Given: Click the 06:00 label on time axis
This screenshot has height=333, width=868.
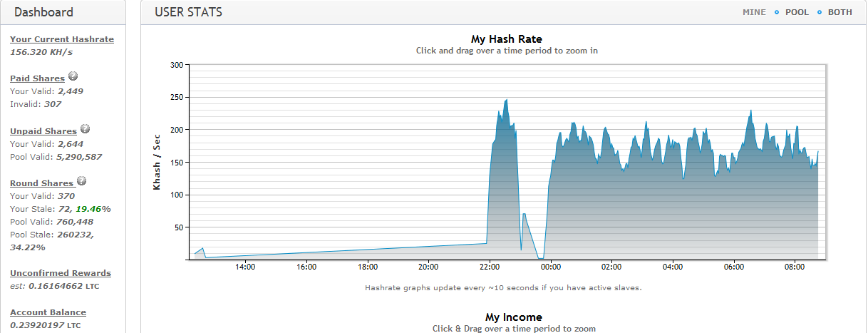Looking at the screenshot, I should coord(734,267).
